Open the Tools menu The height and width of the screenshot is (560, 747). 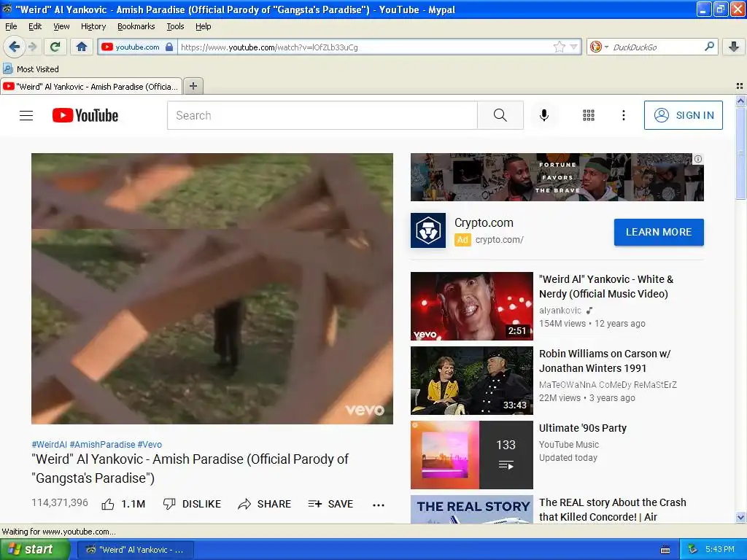point(175,27)
